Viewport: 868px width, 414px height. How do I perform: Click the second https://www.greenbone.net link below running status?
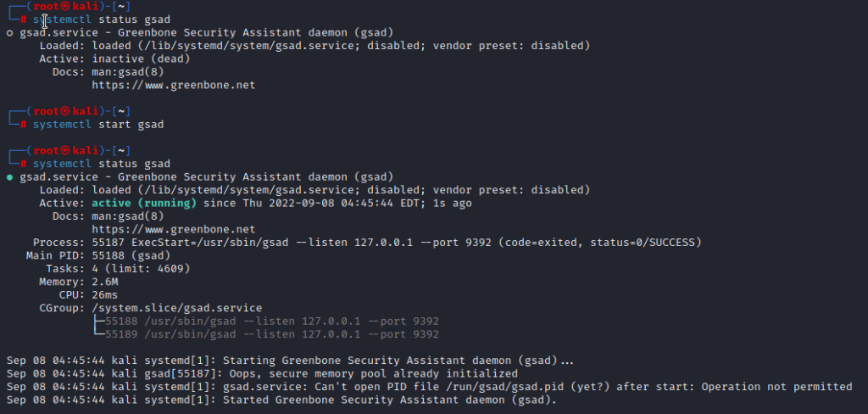[173, 229]
